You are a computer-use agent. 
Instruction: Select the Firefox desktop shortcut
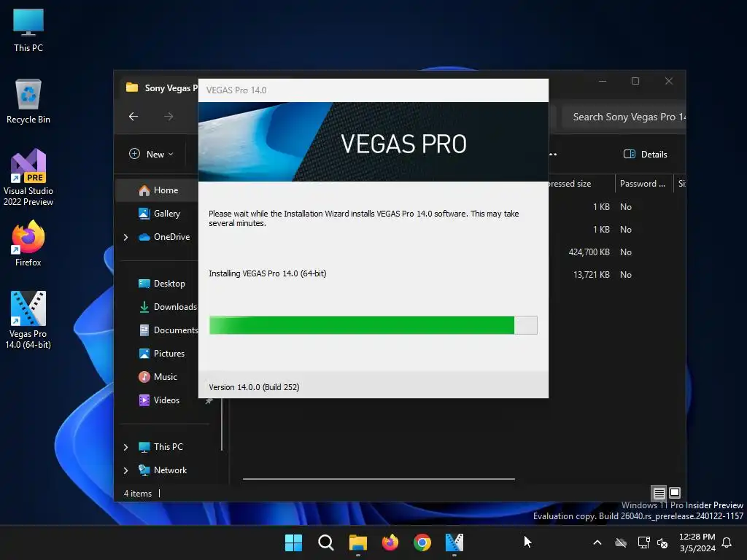coord(28,244)
